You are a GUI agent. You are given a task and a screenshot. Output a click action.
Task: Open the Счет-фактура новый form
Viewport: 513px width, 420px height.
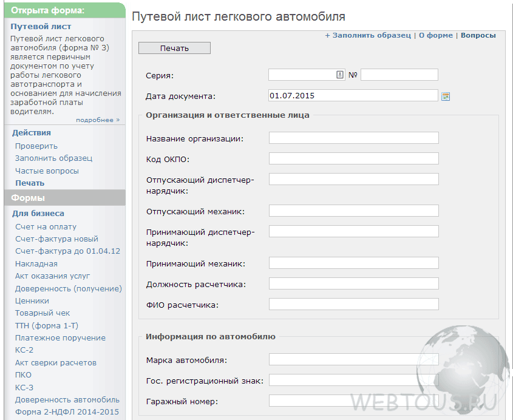[56, 239]
